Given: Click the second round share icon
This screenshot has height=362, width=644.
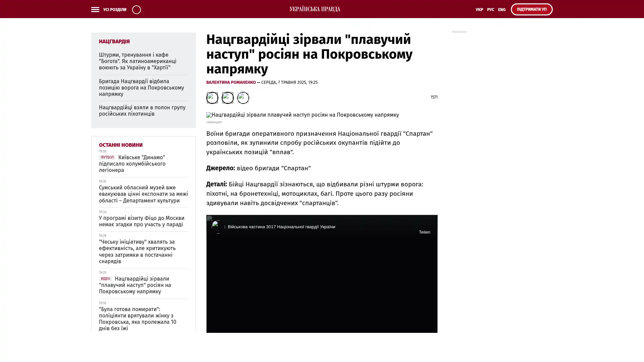Looking at the screenshot, I should tap(227, 98).
